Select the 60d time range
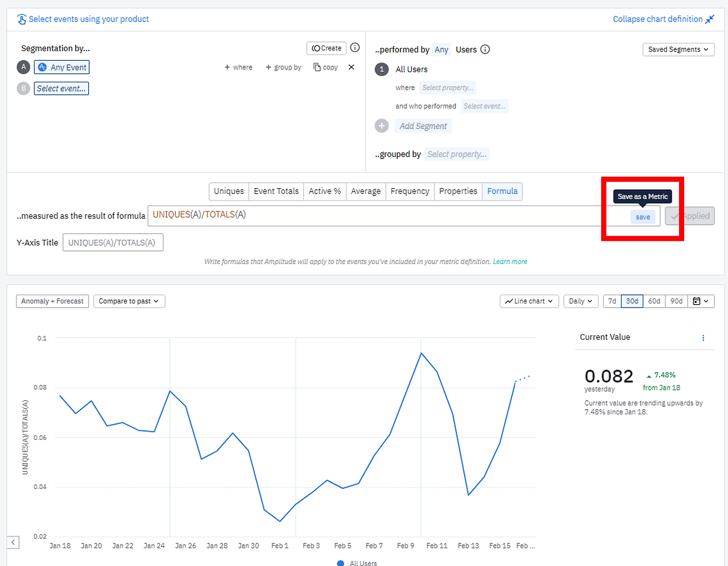Screen dimensions: 728x566 tap(654, 301)
